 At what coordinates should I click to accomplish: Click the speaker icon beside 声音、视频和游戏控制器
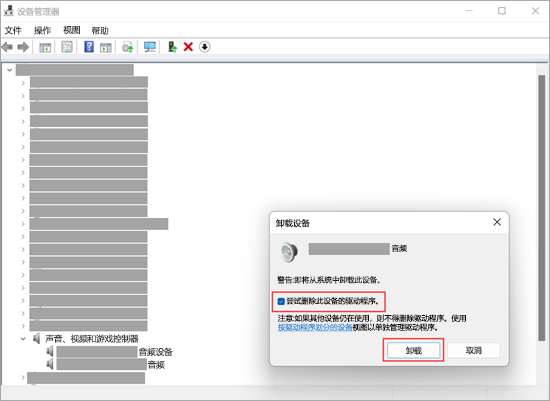click(x=36, y=339)
